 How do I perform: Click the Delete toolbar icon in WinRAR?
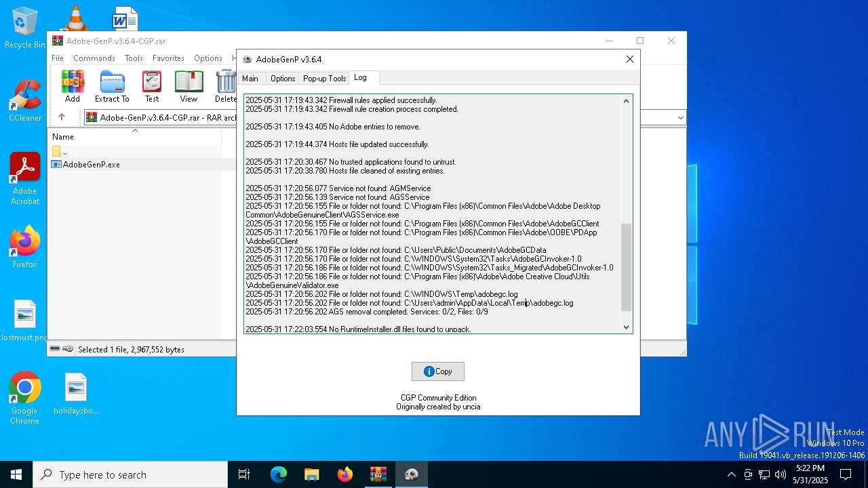point(226,86)
